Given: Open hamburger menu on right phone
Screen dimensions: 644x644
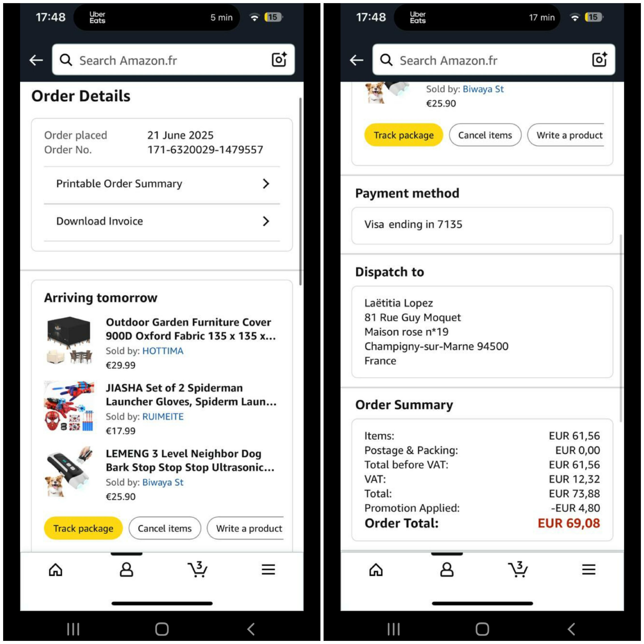Looking at the screenshot, I should click(x=589, y=569).
